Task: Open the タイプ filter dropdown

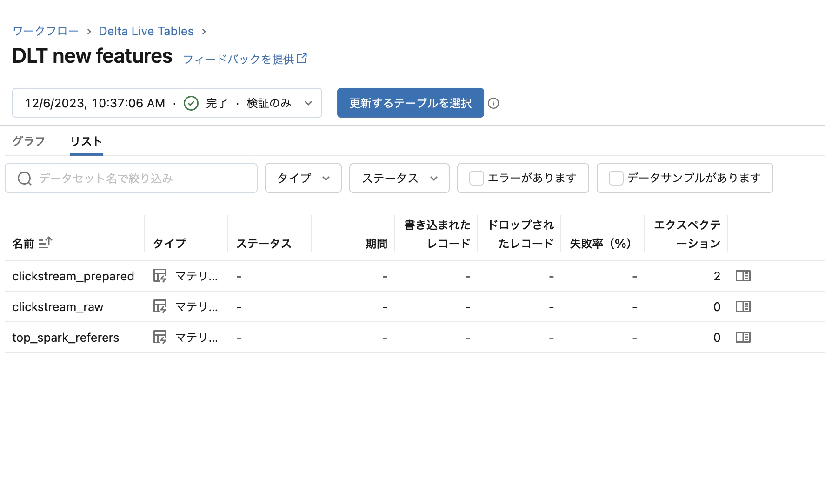Action: (x=303, y=178)
